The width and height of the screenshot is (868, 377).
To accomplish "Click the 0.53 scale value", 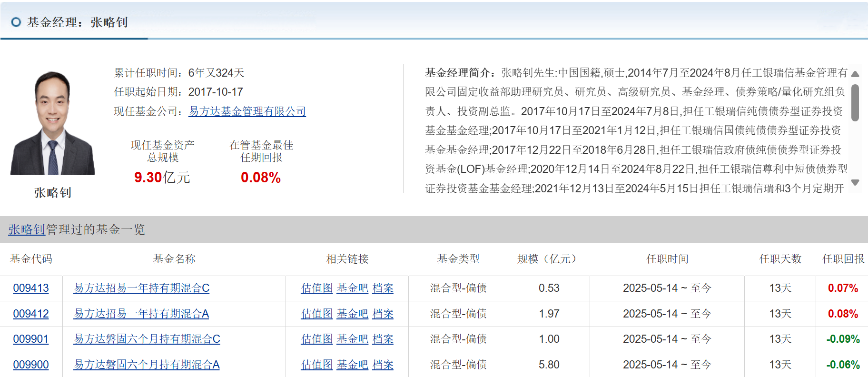I will pos(549,288).
